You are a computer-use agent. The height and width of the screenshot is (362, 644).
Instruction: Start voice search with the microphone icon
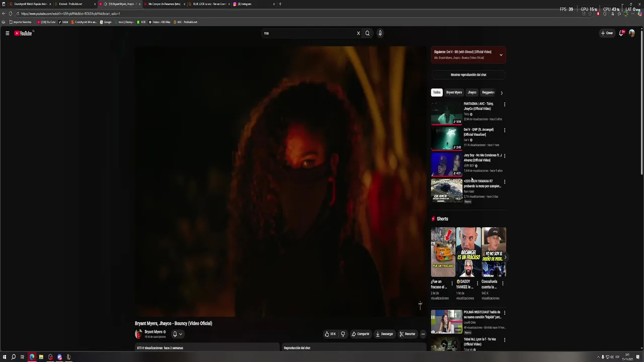click(380, 33)
